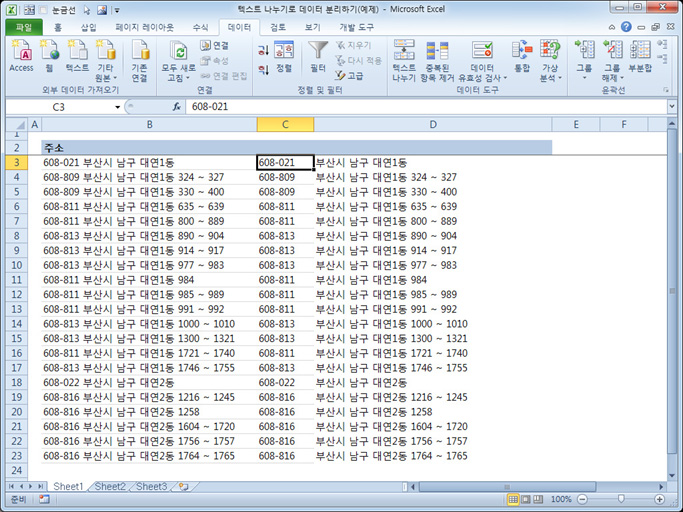This screenshot has width=683, height=512.
Task: Open Home (홈) ribbon tab
Action: click(57, 27)
